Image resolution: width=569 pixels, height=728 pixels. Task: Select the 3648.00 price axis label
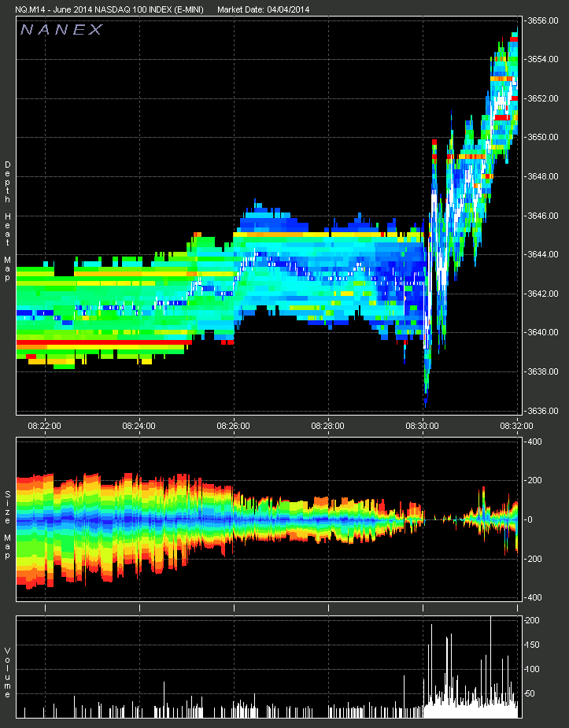[542, 176]
